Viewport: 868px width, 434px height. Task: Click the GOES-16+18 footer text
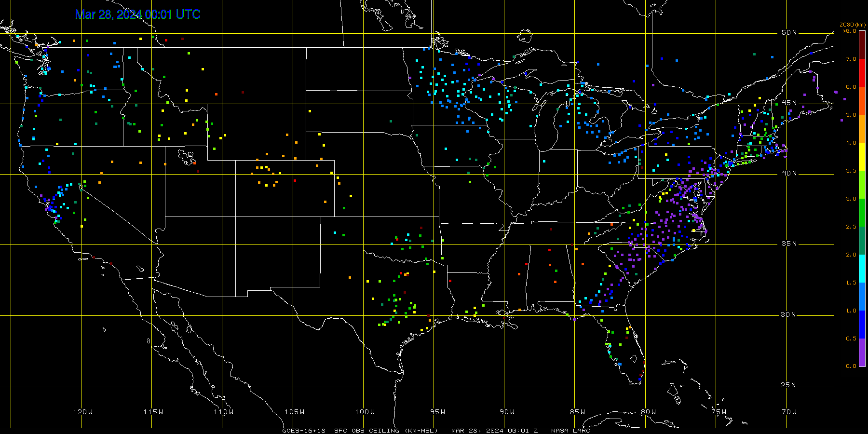coord(304,431)
